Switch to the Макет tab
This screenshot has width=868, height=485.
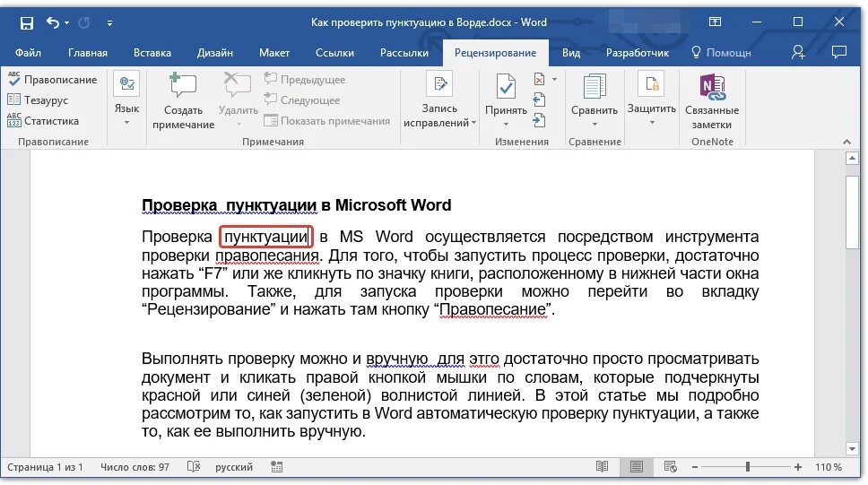pyautogui.click(x=274, y=53)
